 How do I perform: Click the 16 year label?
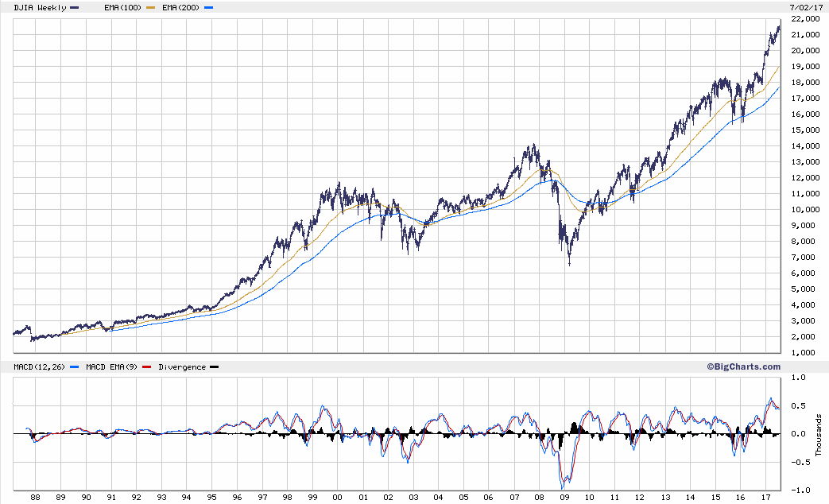pyautogui.click(x=740, y=497)
